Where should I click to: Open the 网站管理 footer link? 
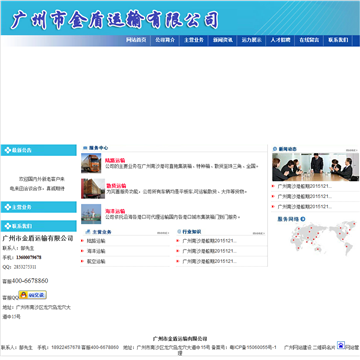pos(352,348)
